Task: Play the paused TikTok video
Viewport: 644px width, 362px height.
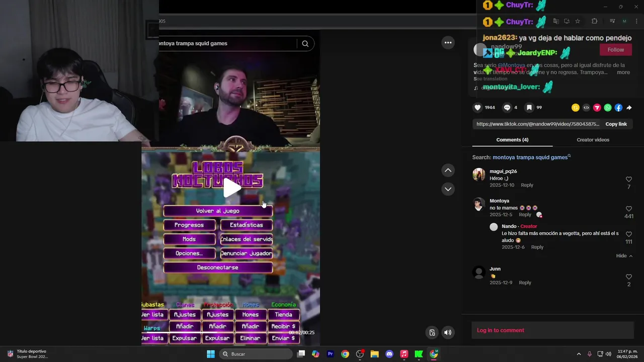Action: click(x=231, y=188)
